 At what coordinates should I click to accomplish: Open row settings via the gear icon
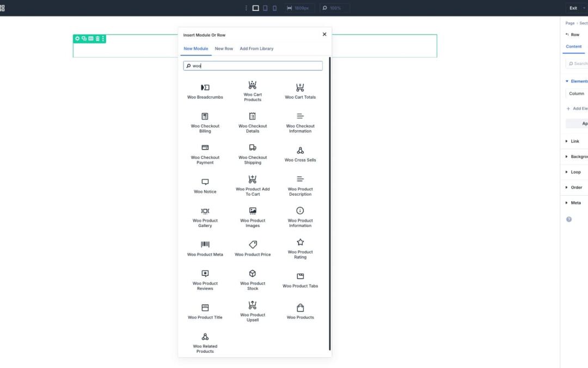pyautogui.click(x=77, y=38)
